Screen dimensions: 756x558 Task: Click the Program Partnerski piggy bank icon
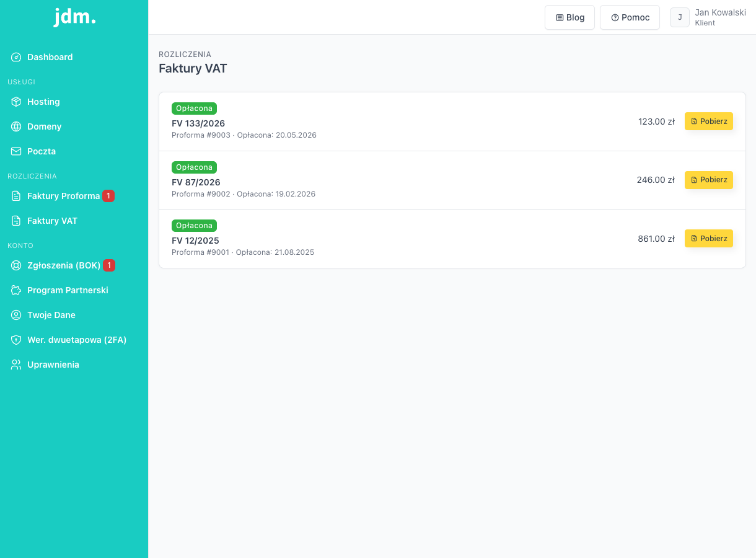16,290
